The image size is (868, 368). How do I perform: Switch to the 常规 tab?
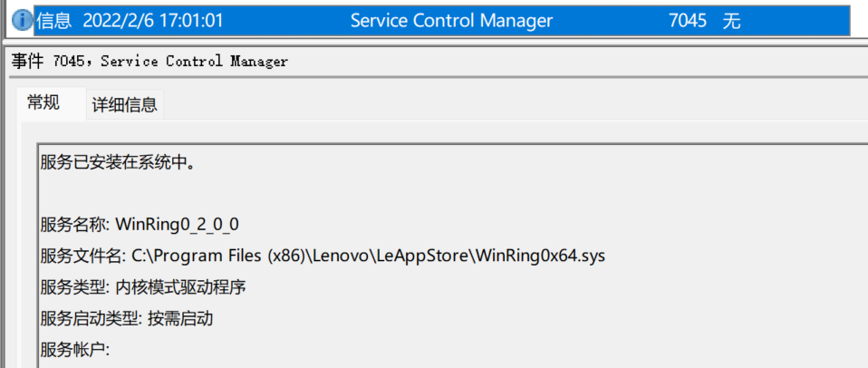point(43,103)
